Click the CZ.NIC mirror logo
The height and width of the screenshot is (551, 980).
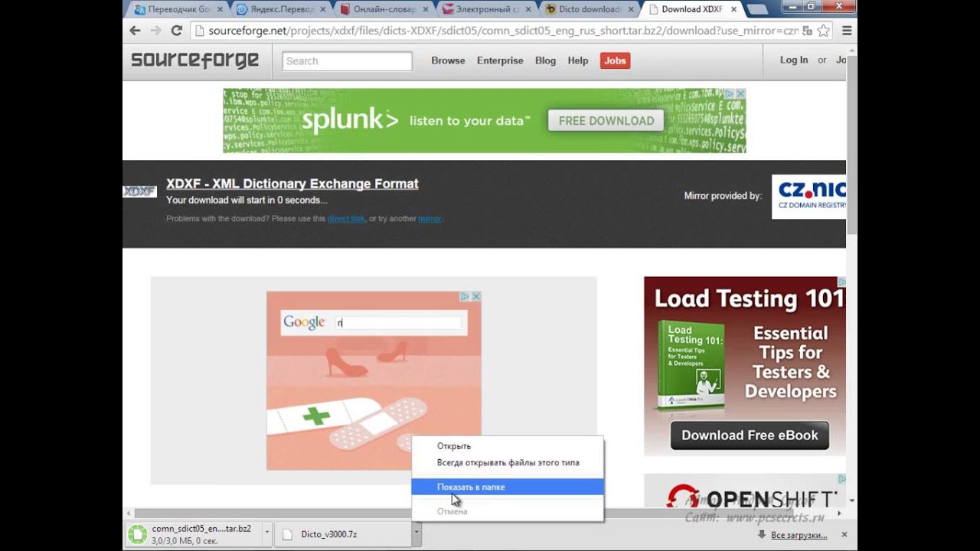[808, 197]
